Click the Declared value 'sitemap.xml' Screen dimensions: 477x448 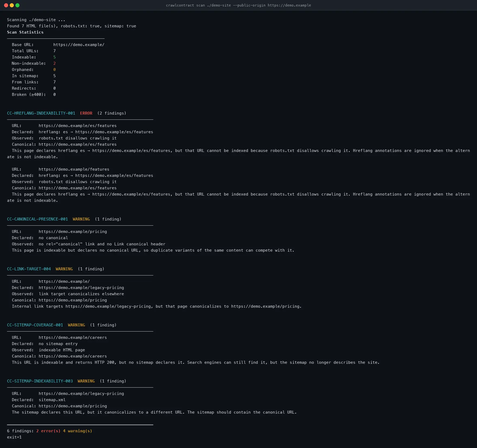coord(52,400)
